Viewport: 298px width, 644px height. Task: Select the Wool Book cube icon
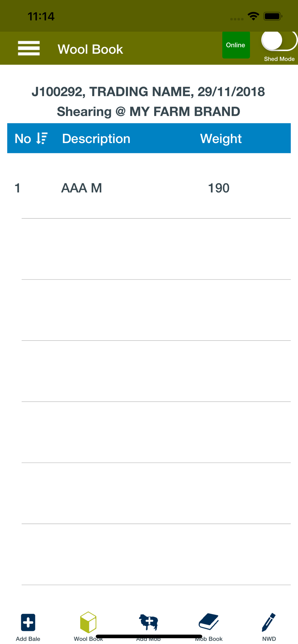(x=88, y=622)
